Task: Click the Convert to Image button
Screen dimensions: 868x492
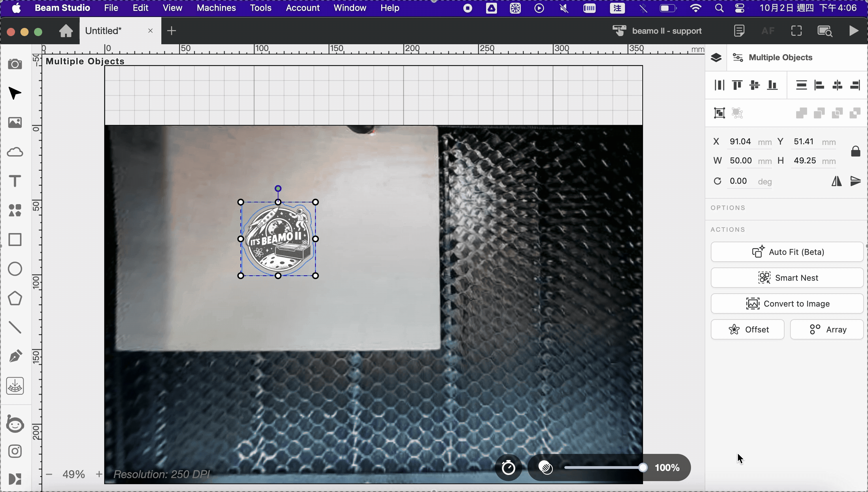Action: [x=787, y=304]
